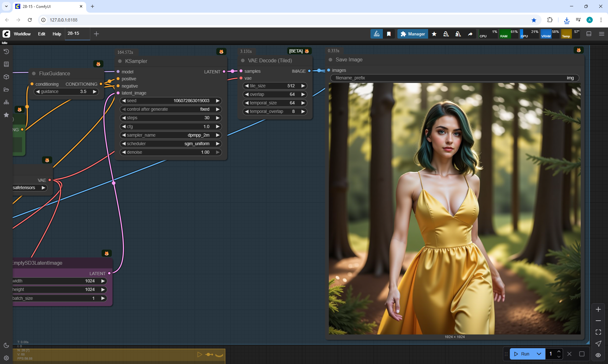The width and height of the screenshot is (608, 364).
Task: Open sampler_name dpmpp_2m combo box
Action: point(170,135)
